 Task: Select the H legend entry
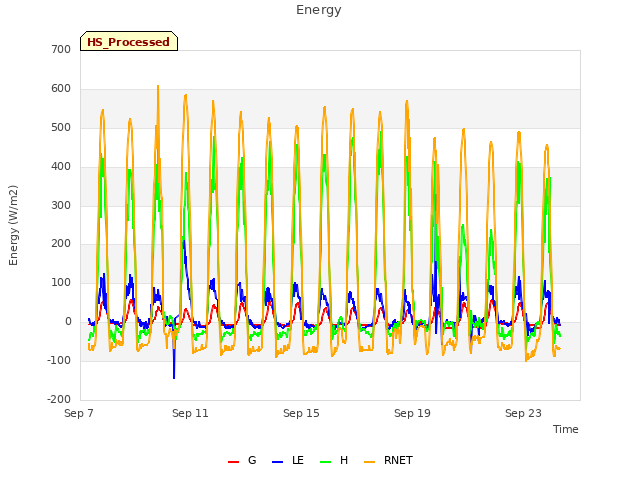point(334,460)
